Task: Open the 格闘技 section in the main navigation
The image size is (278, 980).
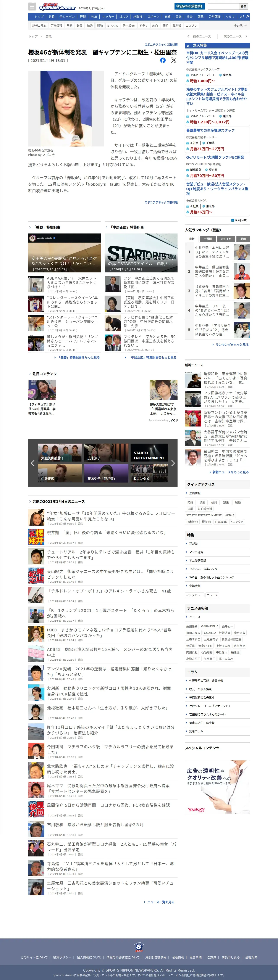Action: tap(137, 17)
